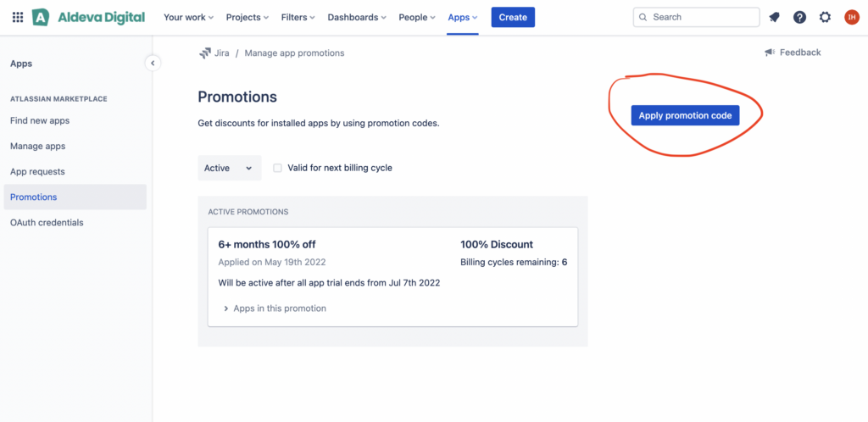Open the Active status filter dropdown
Screen dimensions: 868x422
click(x=229, y=168)
